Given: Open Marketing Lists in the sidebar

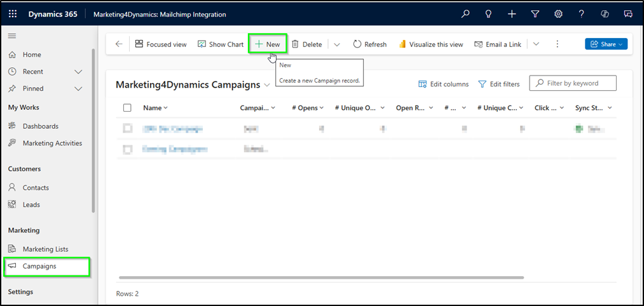Looking at the screenshot, I should (x=46, y=249).
